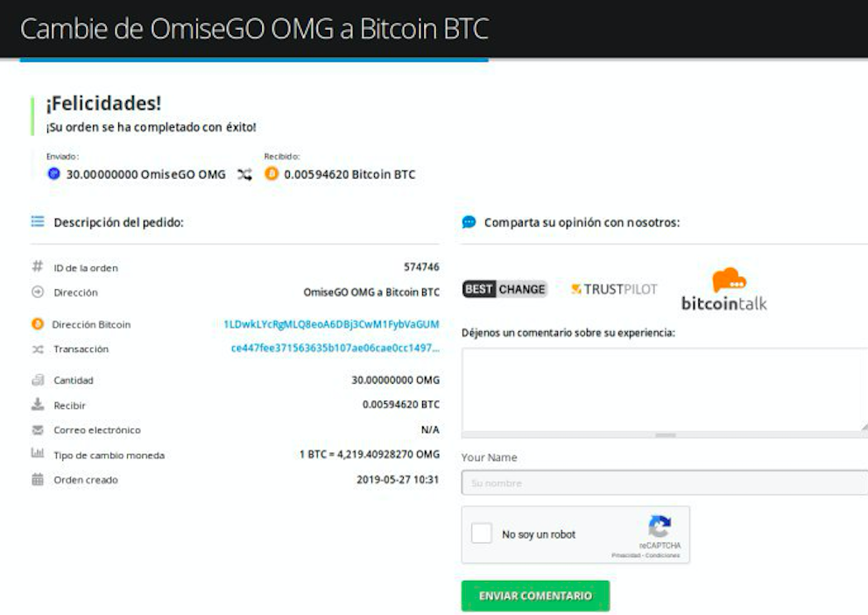
Task: Focus the Su nombre input field
Action: [x=664, y=483]
